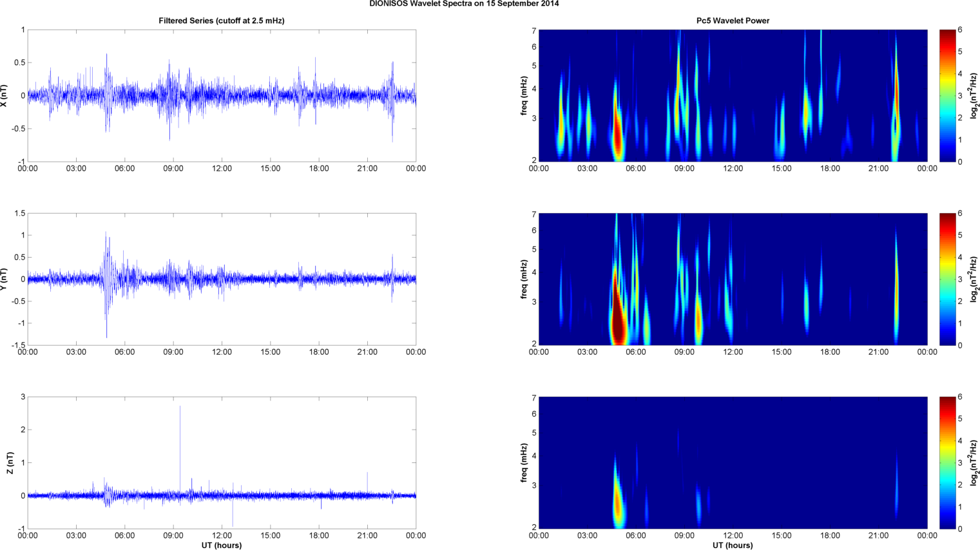
Task: Click the '2' tick on the Z (nT) axis
Action: pyautogui.click(x=23, y=430)
